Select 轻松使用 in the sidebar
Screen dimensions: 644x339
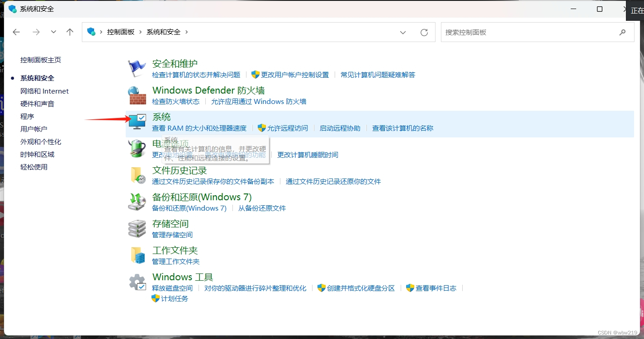point(34,167)
